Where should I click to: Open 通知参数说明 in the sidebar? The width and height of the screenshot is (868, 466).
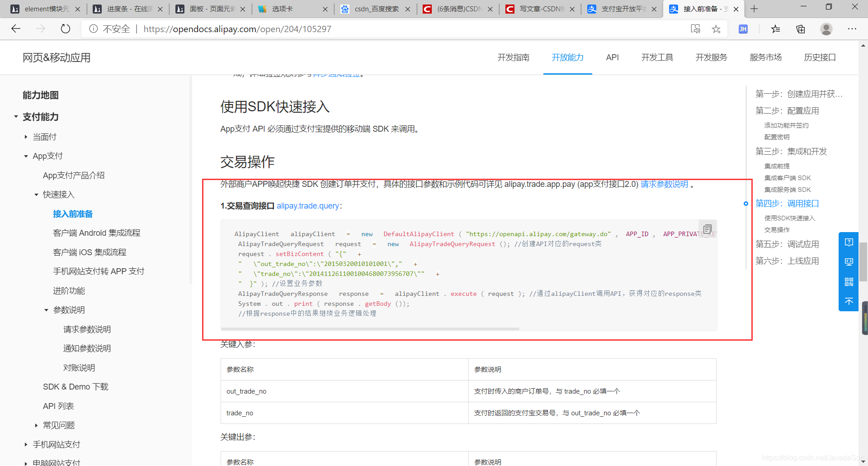pos(87,348)
